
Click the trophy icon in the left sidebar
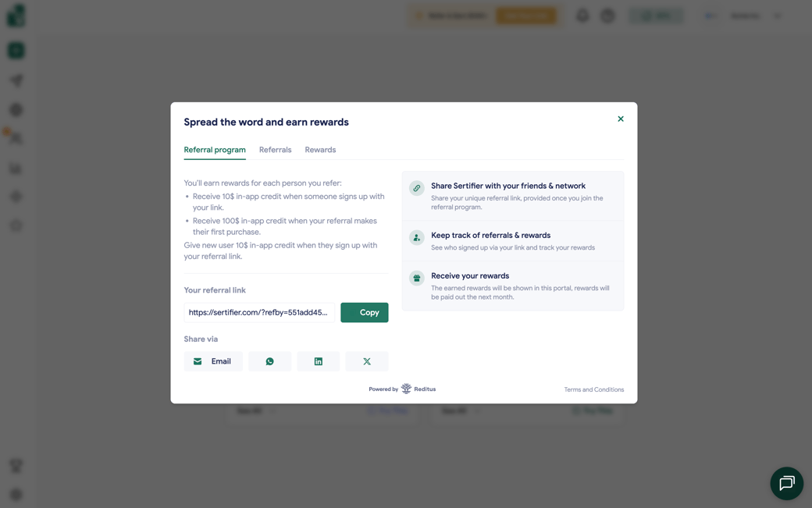coord(16,466)
